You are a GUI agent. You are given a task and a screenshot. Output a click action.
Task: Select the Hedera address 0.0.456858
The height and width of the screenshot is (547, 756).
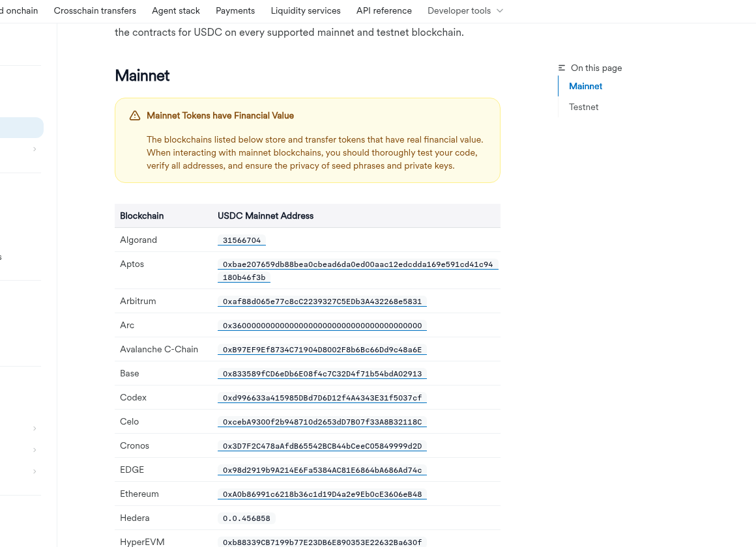coord(246,518)
